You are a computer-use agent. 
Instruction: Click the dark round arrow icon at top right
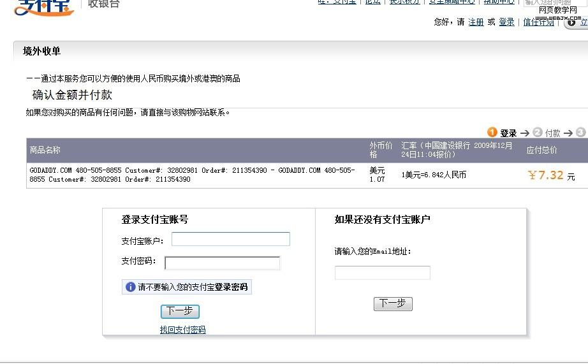(571, 22)
